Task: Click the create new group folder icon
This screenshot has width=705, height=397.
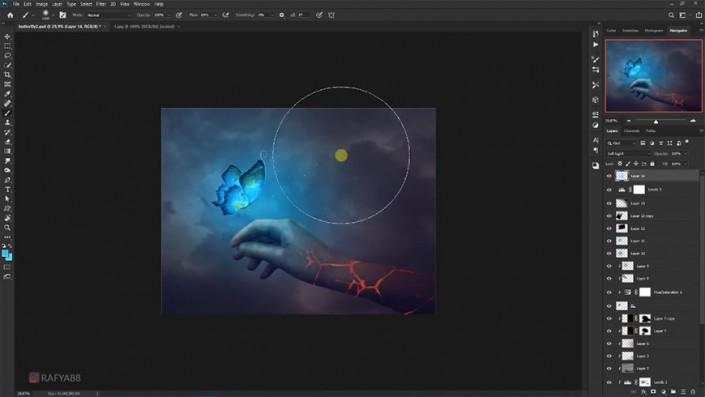Action: click(x=673, y=392)
